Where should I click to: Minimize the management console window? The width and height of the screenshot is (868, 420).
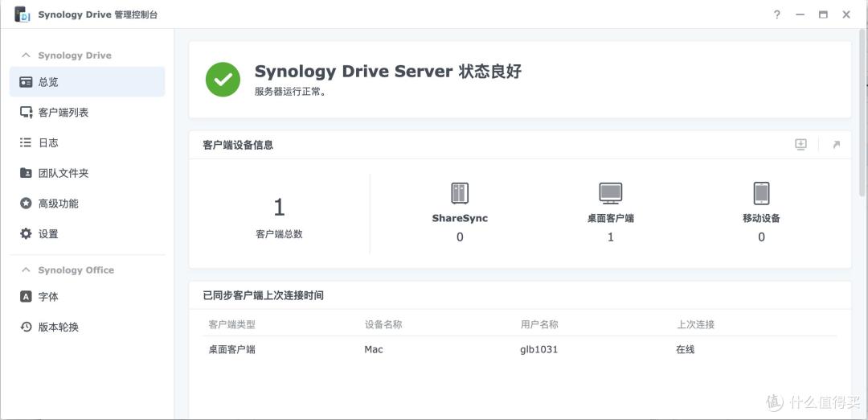click(800, 15)
